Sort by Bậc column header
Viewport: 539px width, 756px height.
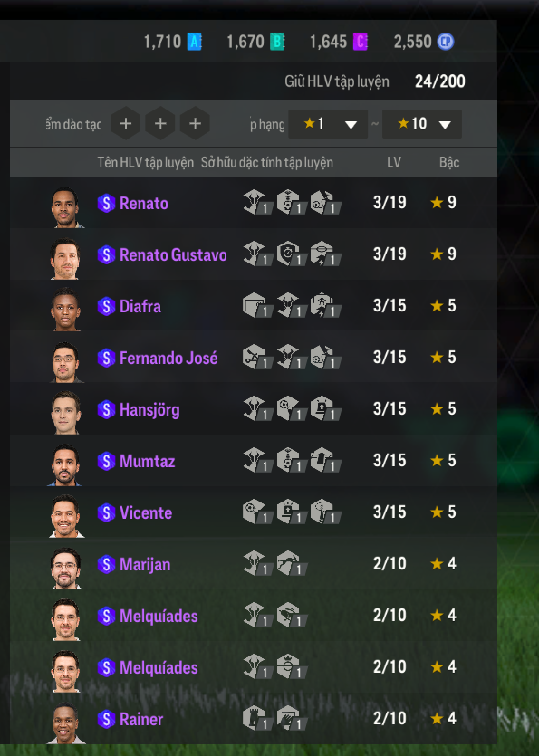[x=449, y=162]
